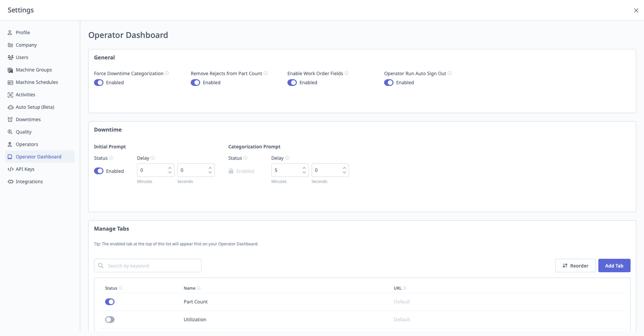Navigate to the Integrations section
Screen dimensions: 644x336
click(29, 181)
